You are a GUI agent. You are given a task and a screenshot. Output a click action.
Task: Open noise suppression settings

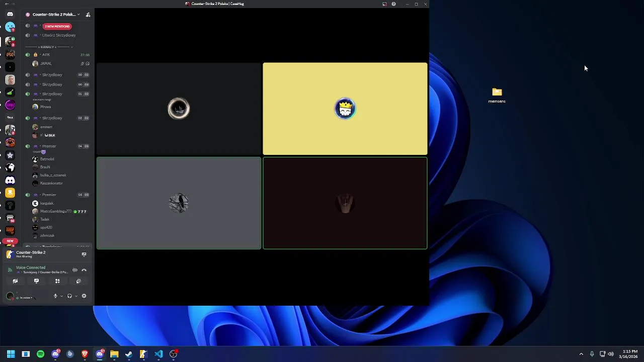(75, 270)
